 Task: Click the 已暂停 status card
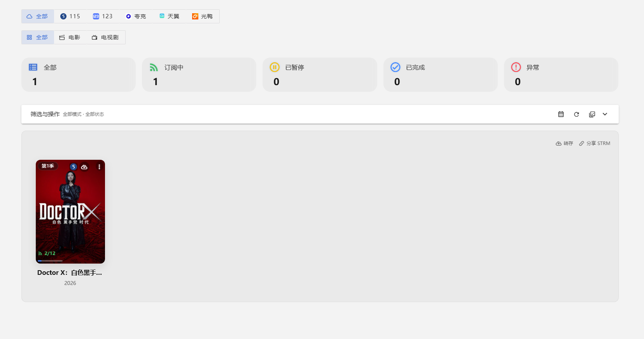coord(320,75)
